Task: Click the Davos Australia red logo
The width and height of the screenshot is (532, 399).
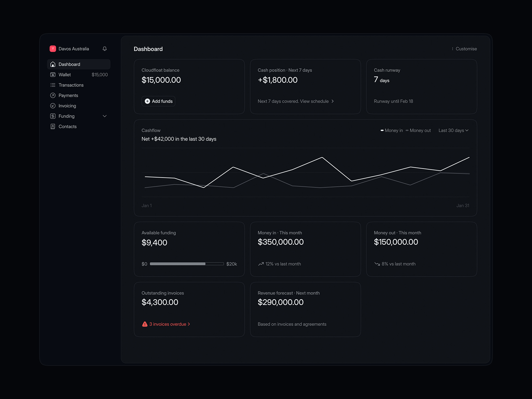Action: point(53,49)
